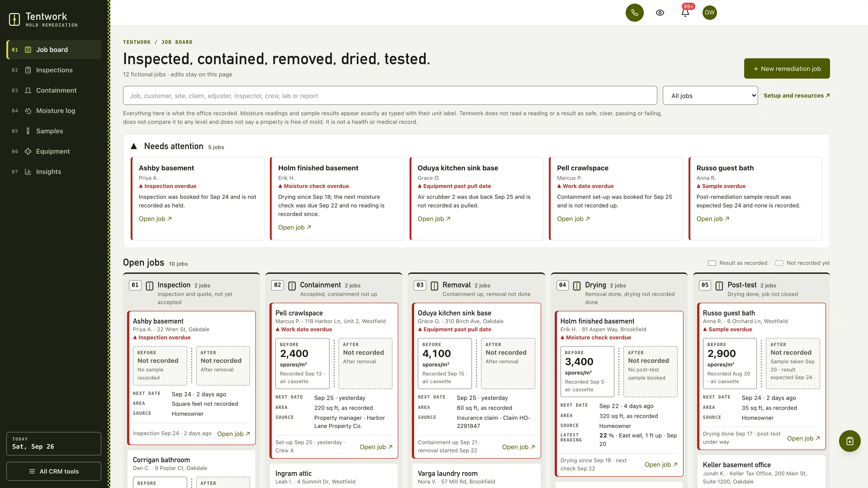
Task: Select Varga laundry room card title
Action: click(x=448, y=473)
